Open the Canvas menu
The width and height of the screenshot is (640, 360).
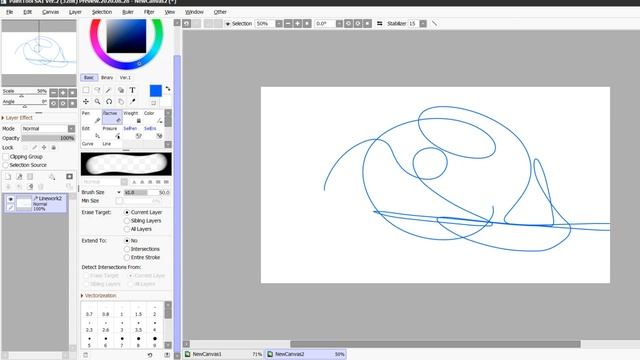click(x=51, y=12)
